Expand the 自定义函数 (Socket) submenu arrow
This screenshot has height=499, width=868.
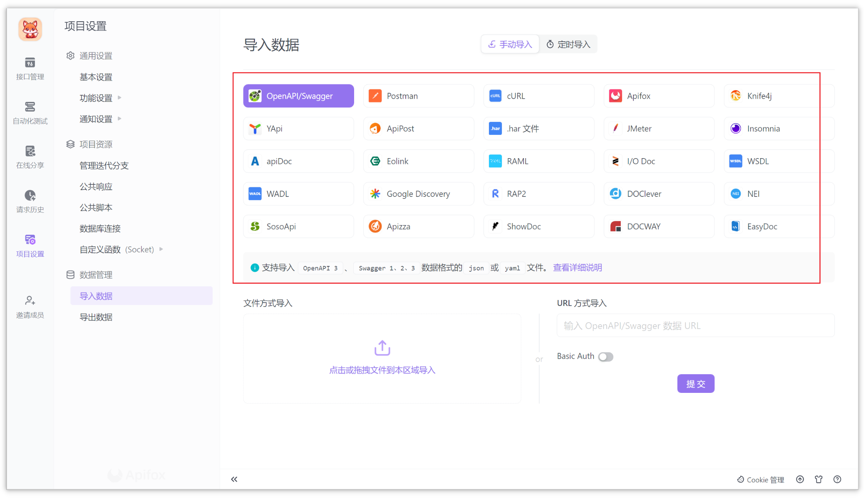pos(161,249)
